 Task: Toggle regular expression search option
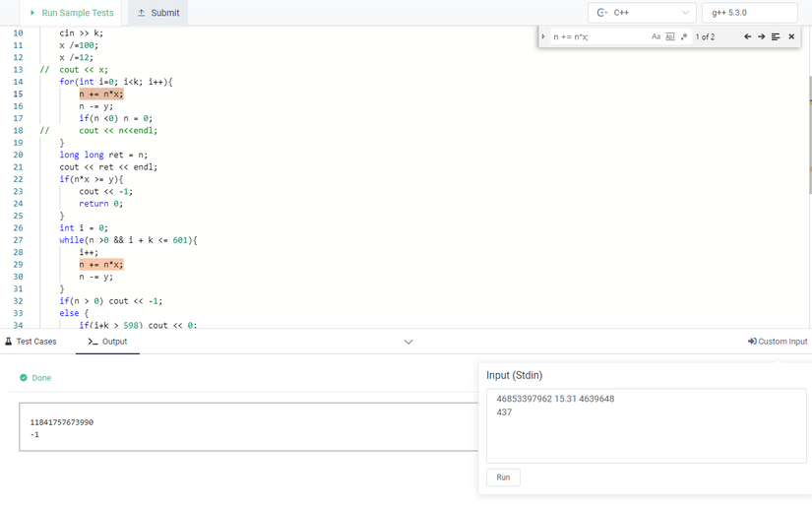pos(683,37)
